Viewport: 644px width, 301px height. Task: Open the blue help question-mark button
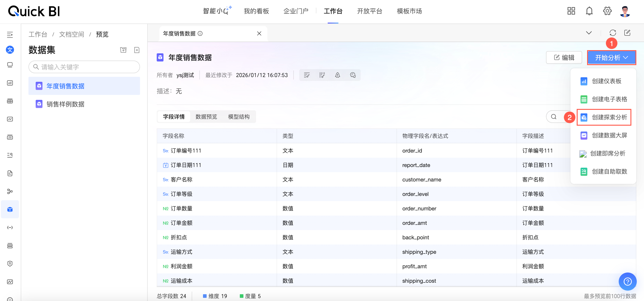tap(627, 282)
